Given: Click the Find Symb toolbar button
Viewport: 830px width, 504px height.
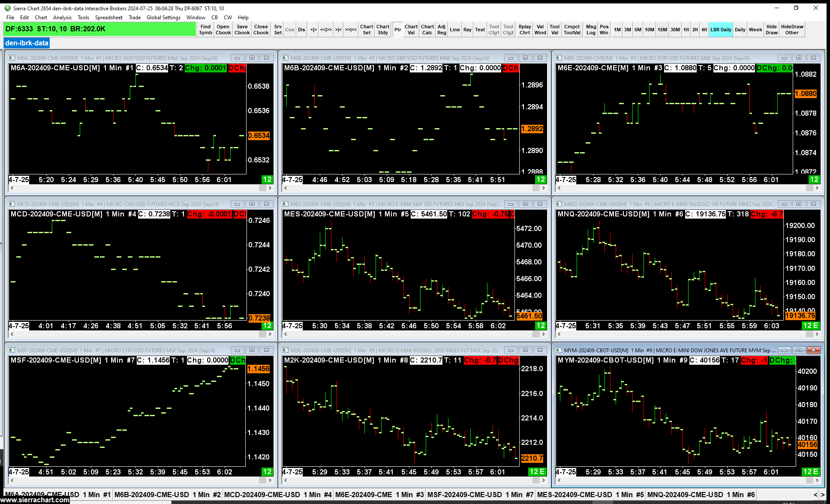Looking at the screenshot, I should [x=205, y=30].
